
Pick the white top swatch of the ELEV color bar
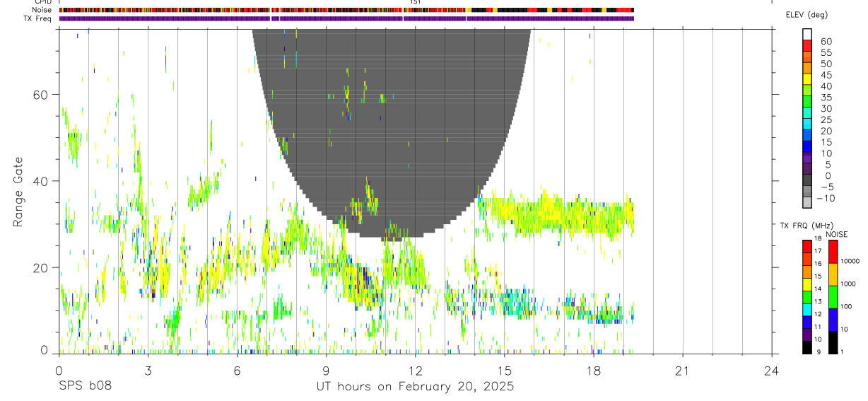[807, 33]
